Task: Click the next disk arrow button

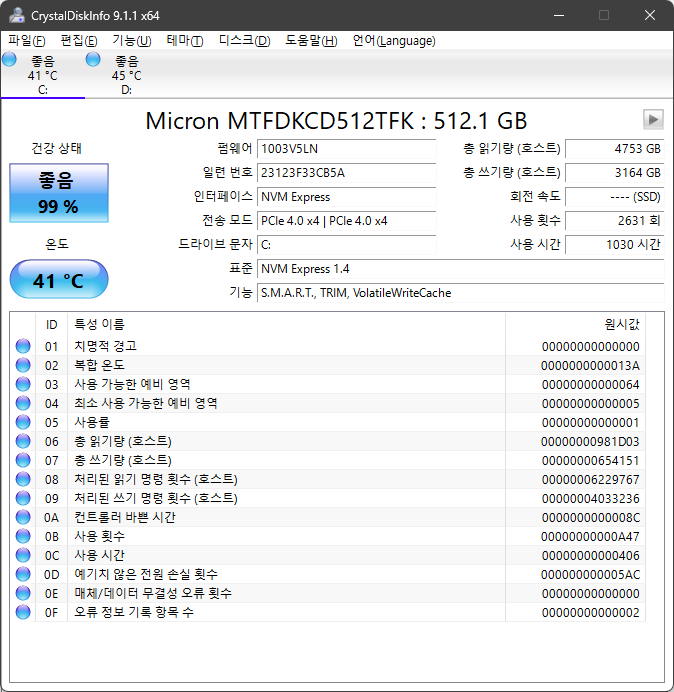Action: [653, 119]
